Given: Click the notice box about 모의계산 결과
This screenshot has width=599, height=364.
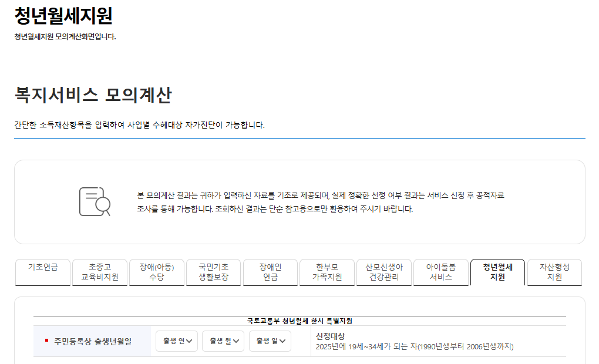Looking at the screenshot, I should coord(299,201).
